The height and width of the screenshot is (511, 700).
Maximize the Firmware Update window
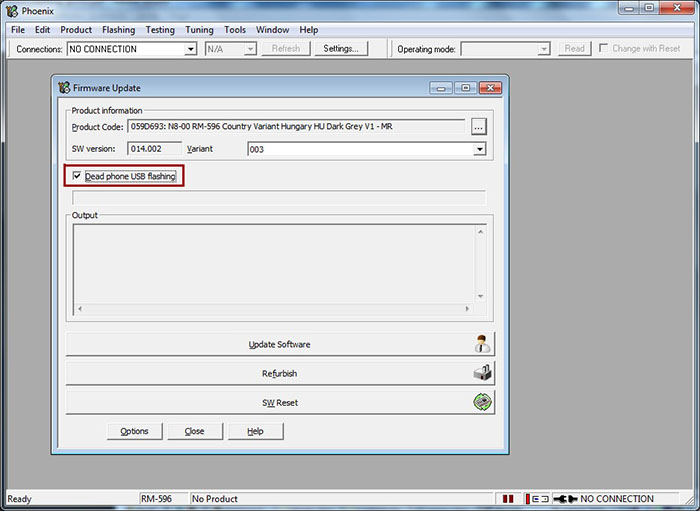click(466, 88)
